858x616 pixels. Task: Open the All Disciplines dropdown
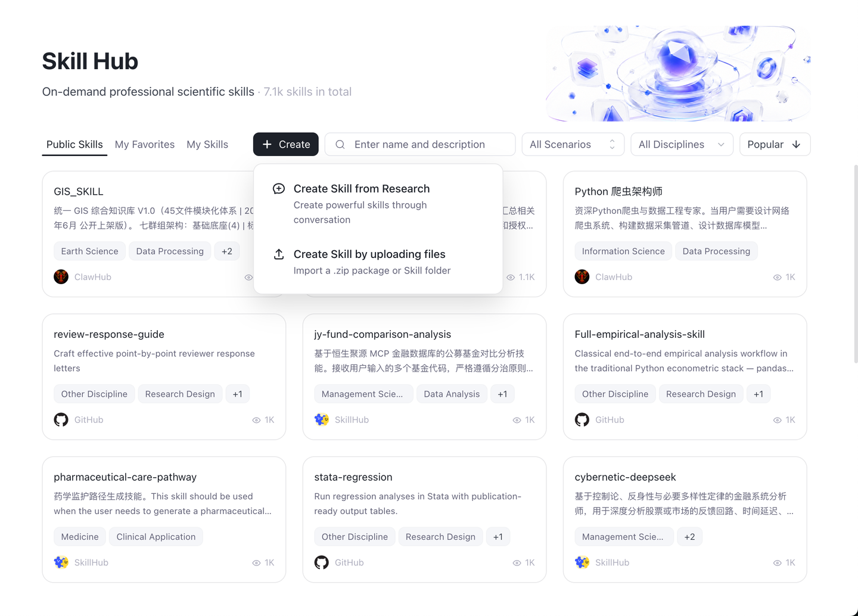click(682, 144)
